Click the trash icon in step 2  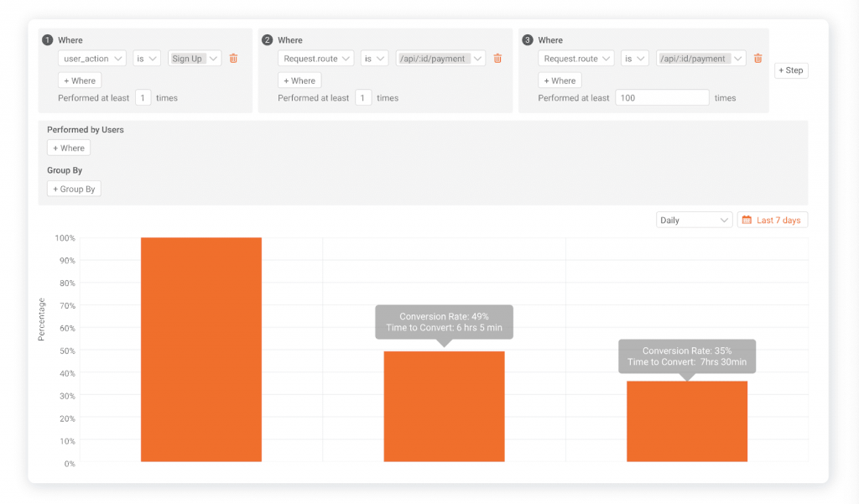[497, 58]
